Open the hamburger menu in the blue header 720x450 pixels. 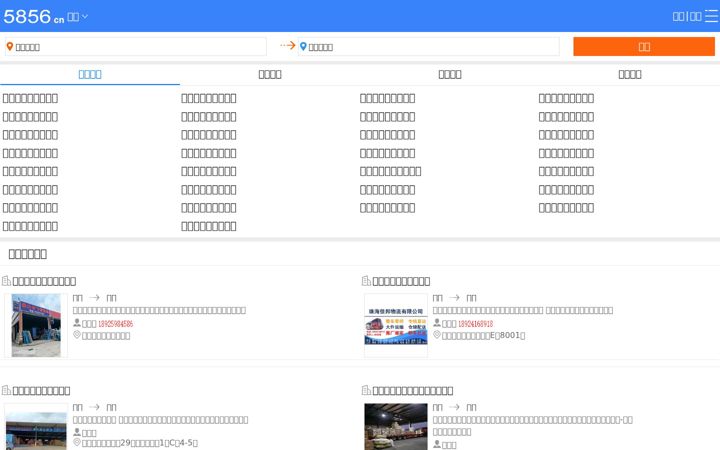711,16
